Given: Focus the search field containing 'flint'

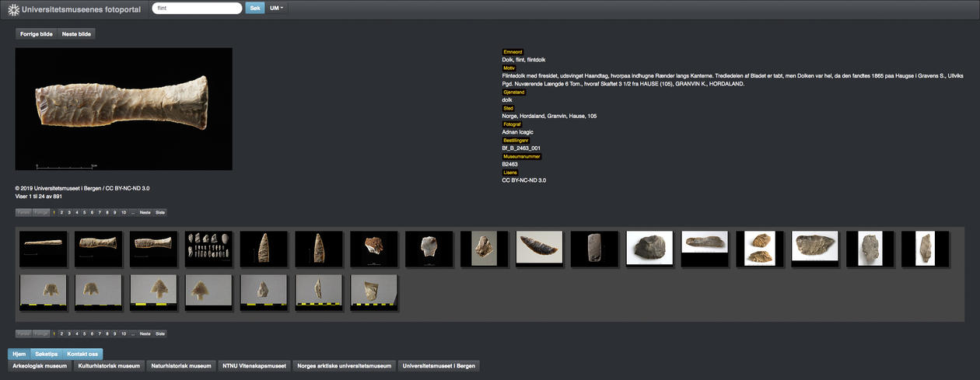Looking at the screenshot, I should [x=196, y=8].
